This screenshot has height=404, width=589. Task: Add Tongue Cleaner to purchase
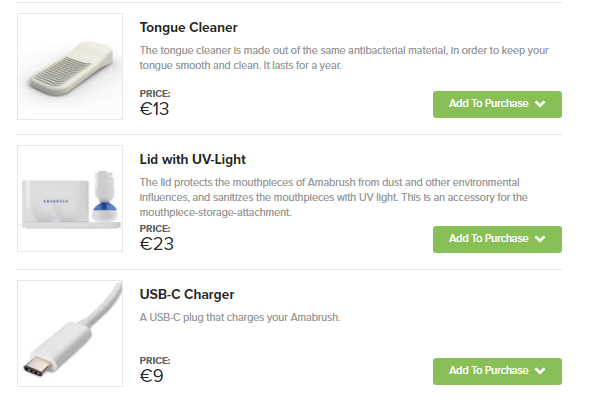coord(497,104)
